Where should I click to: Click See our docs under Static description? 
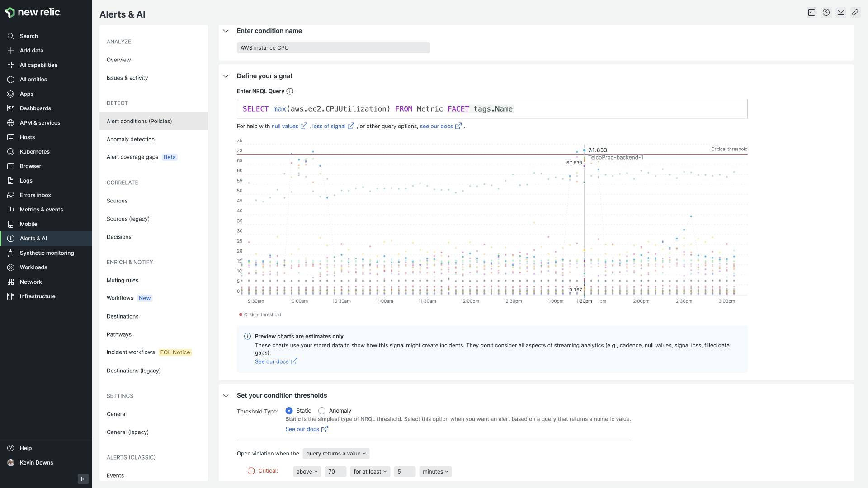click(x=303, y=429)
